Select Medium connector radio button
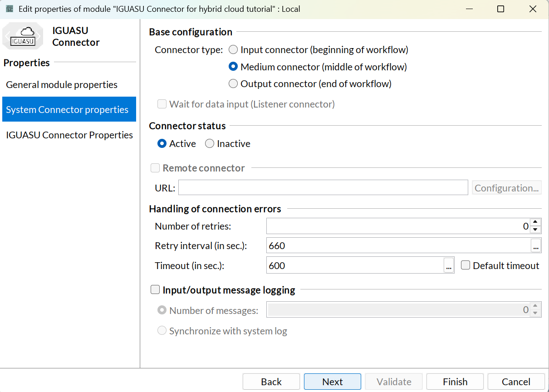 pos(233,67)
